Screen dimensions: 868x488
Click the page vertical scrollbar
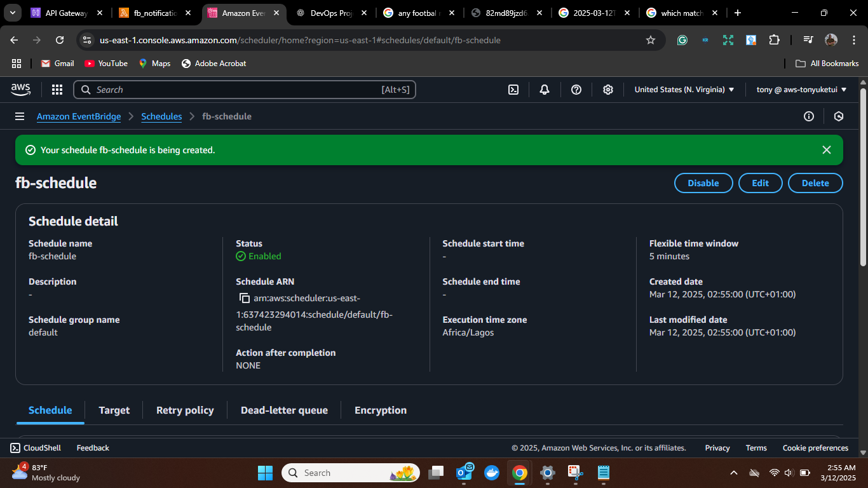863,178
